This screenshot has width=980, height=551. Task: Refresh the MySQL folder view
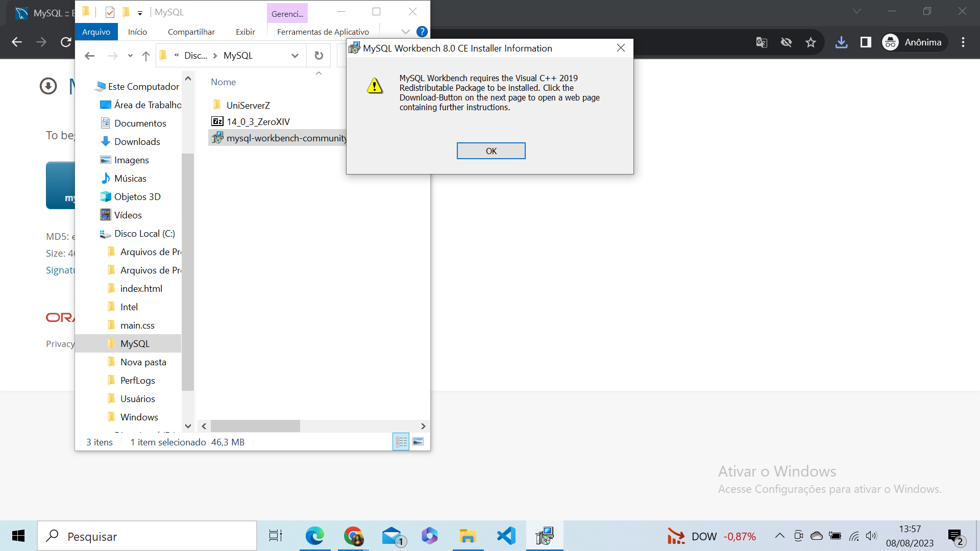318,56
